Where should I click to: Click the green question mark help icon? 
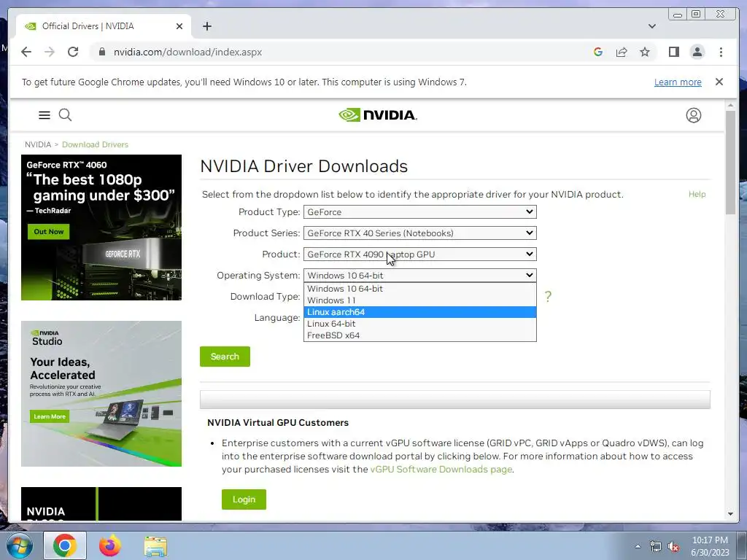point(548,296)
